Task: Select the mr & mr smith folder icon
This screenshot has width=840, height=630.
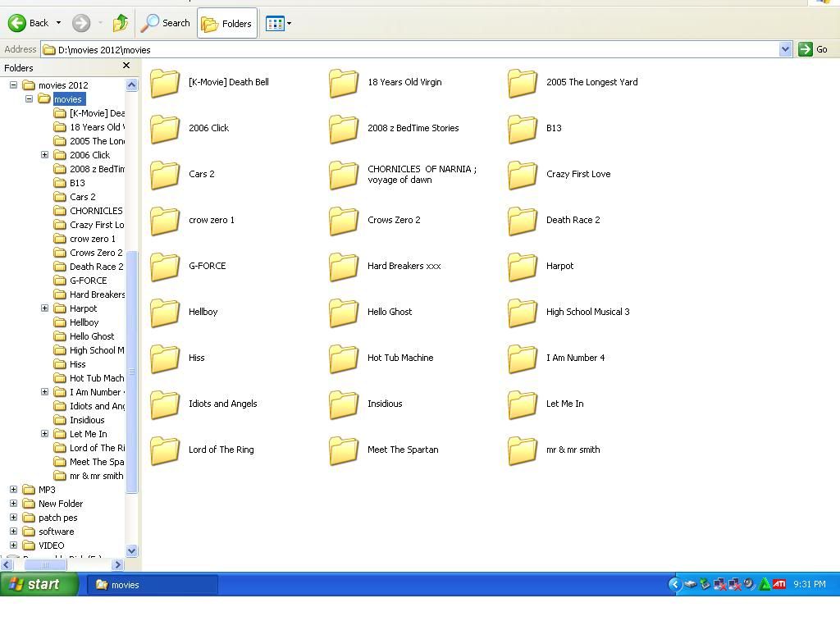Action: click(523, 452)
